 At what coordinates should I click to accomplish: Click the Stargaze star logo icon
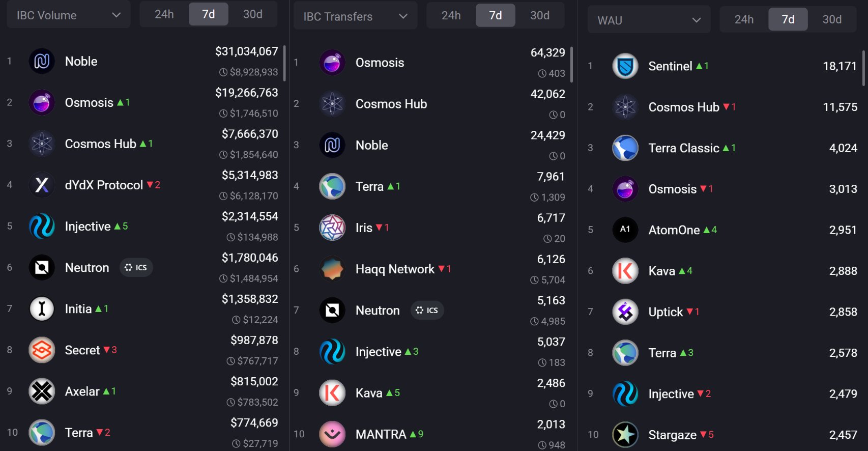click(625, 435)
